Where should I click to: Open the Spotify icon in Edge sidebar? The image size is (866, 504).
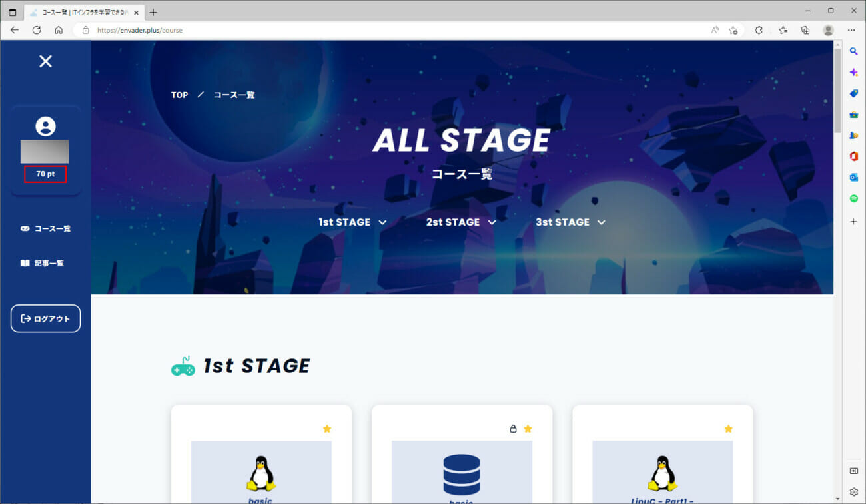click(x=853, y=198)
